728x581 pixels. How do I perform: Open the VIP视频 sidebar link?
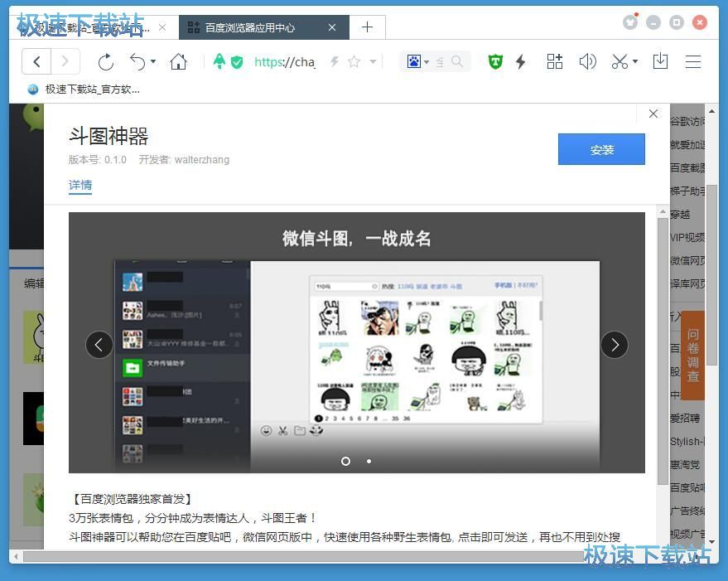(x=687, y=238)
